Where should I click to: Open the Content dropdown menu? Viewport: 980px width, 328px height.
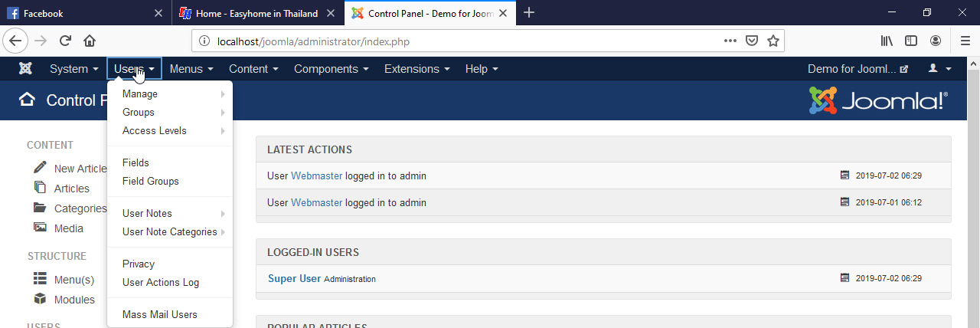pos(253,69)
